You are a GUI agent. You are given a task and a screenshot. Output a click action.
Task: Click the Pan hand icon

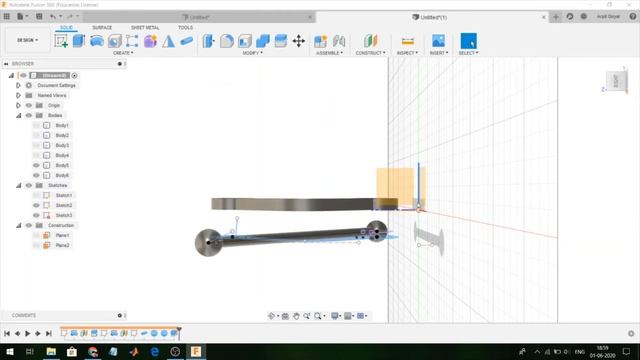[x=296, y=316]
